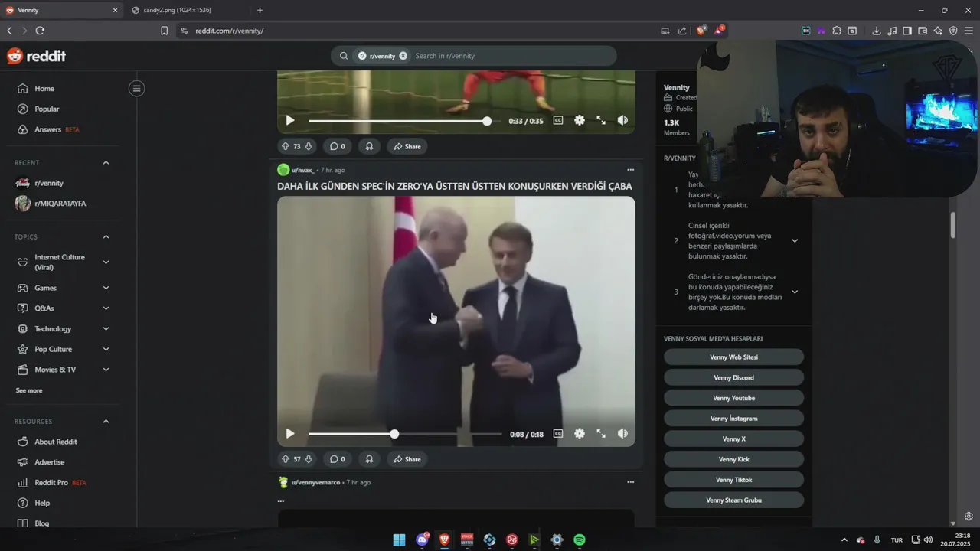Toggle closed captions on second video
Image resolution: width=980 pixels, height=551 pixels.
pos(558,433)
